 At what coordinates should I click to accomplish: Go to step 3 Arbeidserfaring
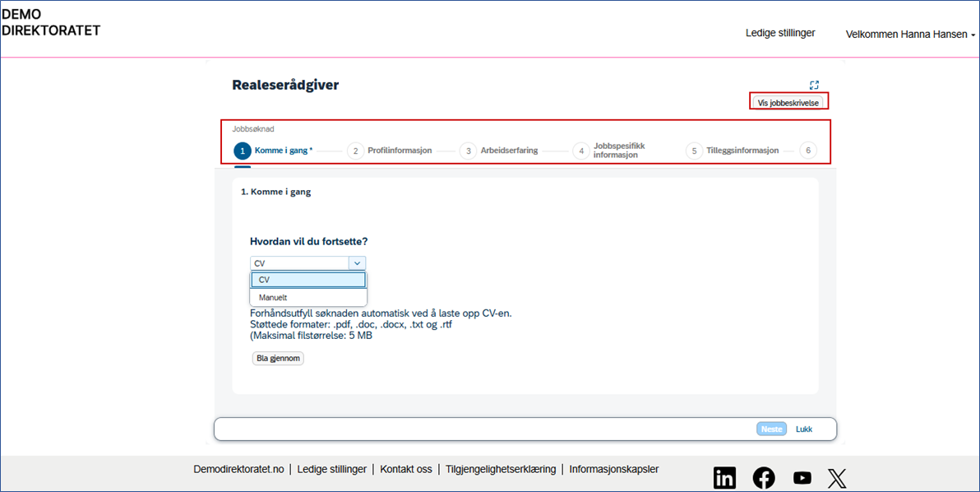[x=499, y=151]
